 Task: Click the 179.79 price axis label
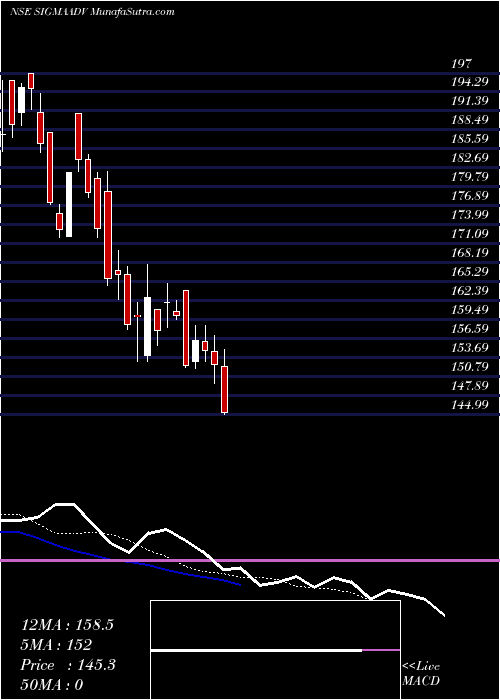point(469,177)
